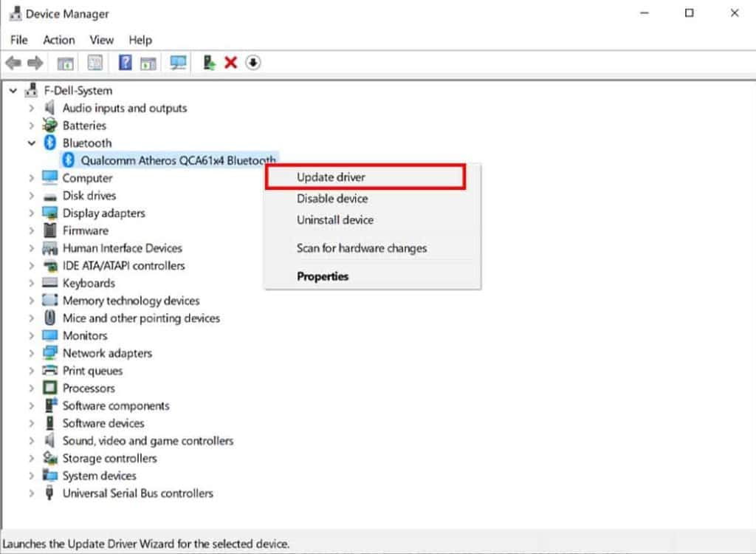Click the red X Uninstall device toolbar icon

coord(231,63)
